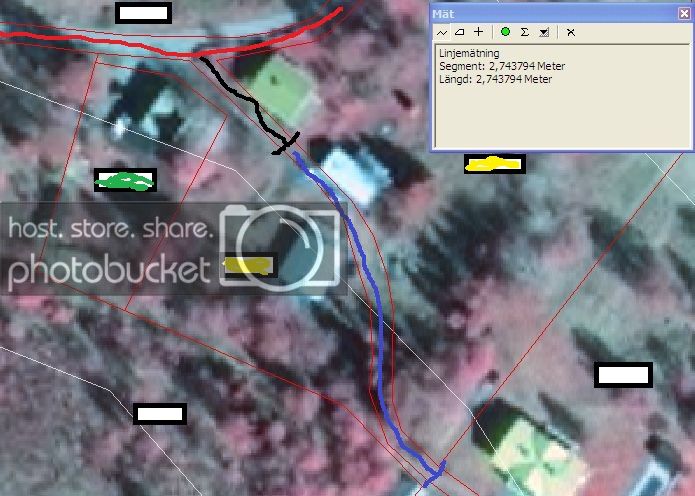Select the Measure Area polygon tool
This screenshot has width=695, height=496.
point(460,32)
